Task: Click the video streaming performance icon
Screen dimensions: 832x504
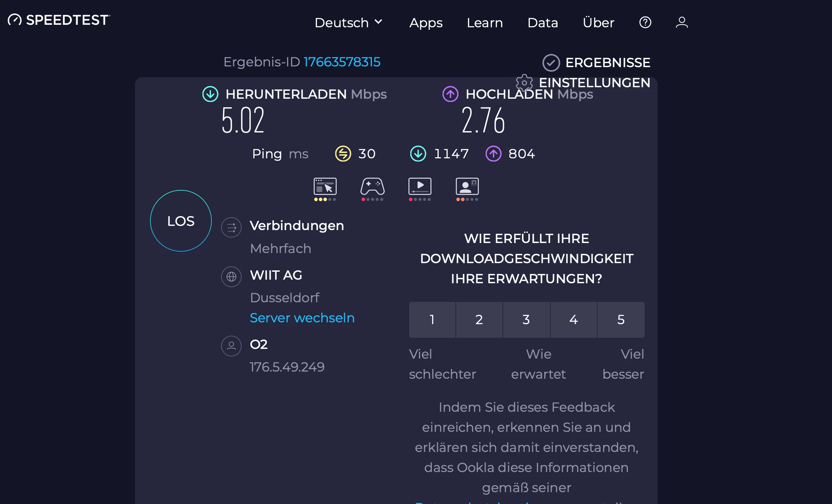Action: [x=420, y=187]
